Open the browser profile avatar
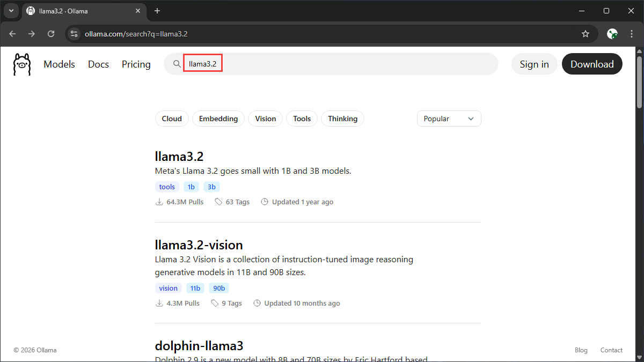644x362 pixels. click(612, 34)
